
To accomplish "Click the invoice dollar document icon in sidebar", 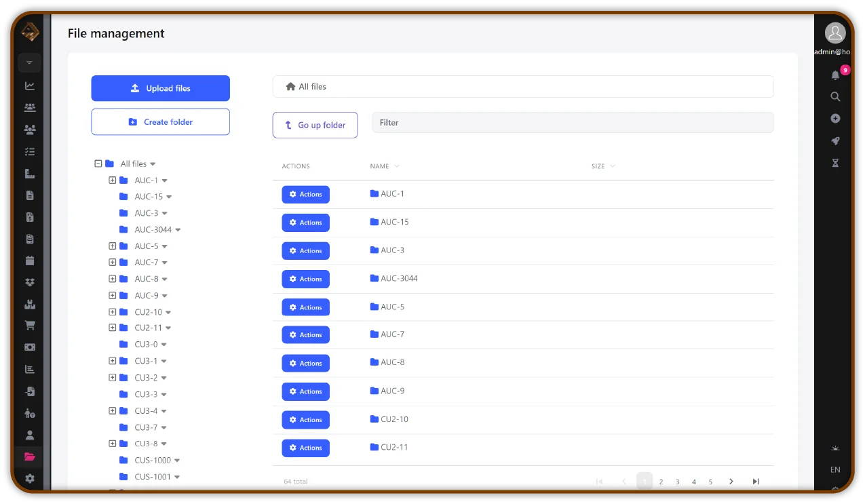I will [x=30, y=217].
